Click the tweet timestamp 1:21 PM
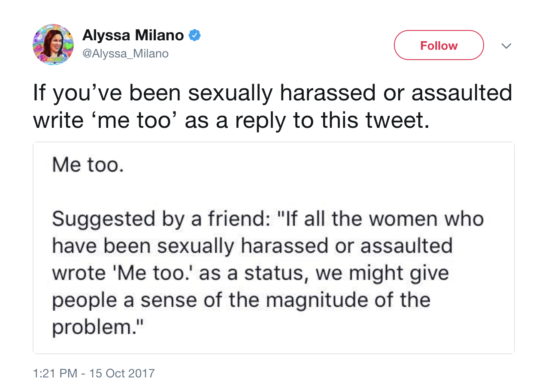Viewport: 545px width, 392px height. tap(54, 373)
